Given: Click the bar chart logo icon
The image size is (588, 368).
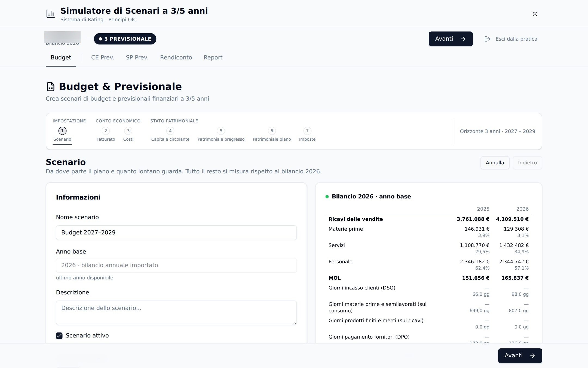Looking at the screenshot, I should click(x=50, y=14).
